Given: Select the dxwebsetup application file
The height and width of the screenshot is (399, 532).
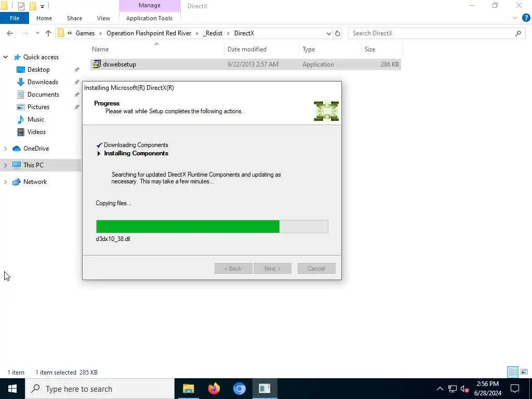Looking at the screenshot, I should (245, 64).
